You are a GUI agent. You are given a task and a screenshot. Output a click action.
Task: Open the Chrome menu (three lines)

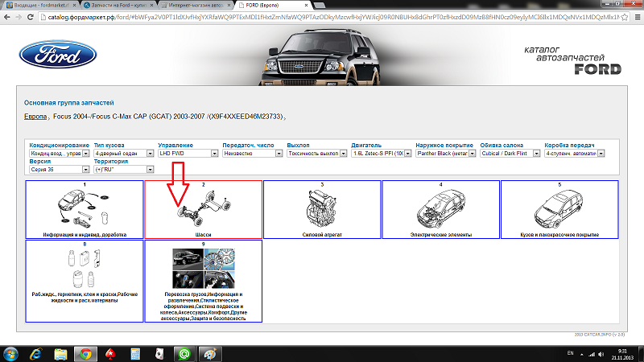pyautogui.click(x=638, y=17)
